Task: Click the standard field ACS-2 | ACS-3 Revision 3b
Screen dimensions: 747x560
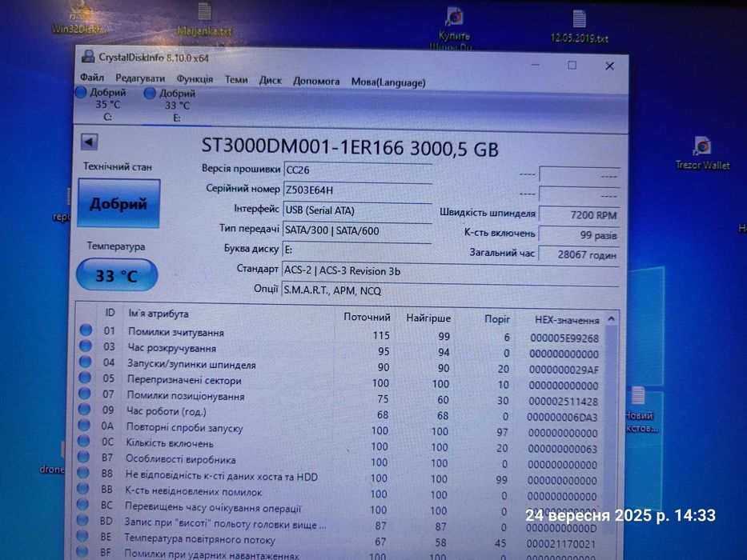Action: coord(450,271)
